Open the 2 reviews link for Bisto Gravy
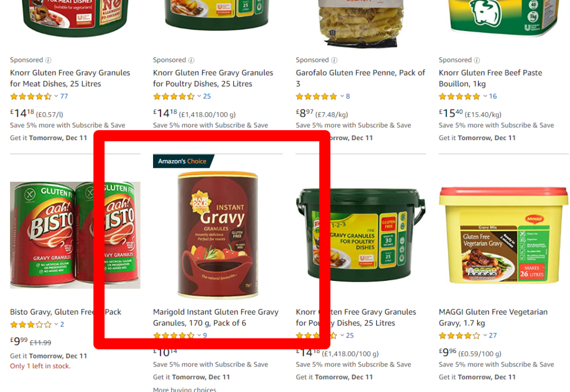The height and width of the screenshot is (392, 570). pyautogui.click(x=62, y=325)
